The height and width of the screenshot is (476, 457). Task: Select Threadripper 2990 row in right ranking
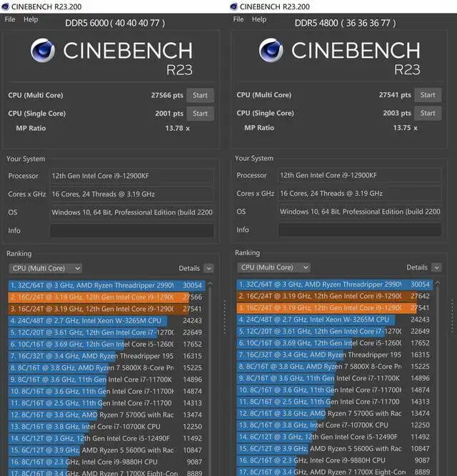[x=335, y=284]
